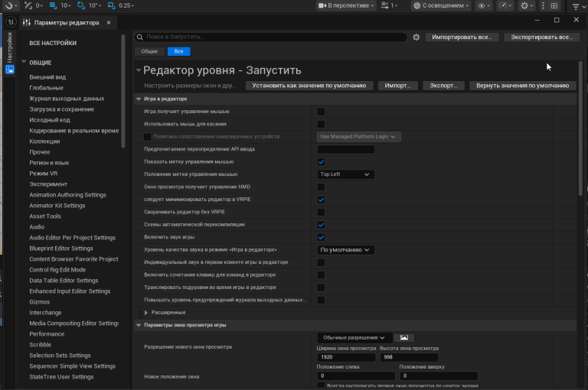588x390 pixels.
Task: Open Регион и язык settings page
Action: click(49, 163)
